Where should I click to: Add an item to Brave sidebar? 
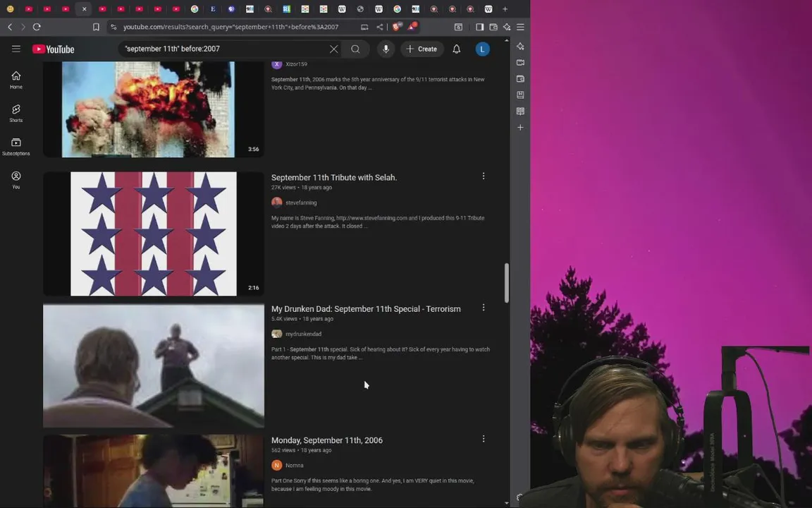pyautogui.click(x=520, y=128)
